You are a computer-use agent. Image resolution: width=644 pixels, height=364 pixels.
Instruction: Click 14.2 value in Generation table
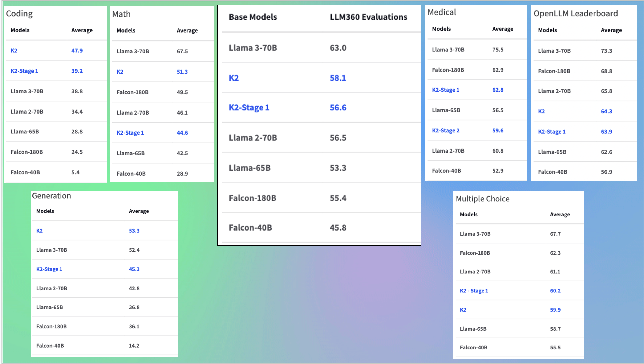(x=134, y=346)
